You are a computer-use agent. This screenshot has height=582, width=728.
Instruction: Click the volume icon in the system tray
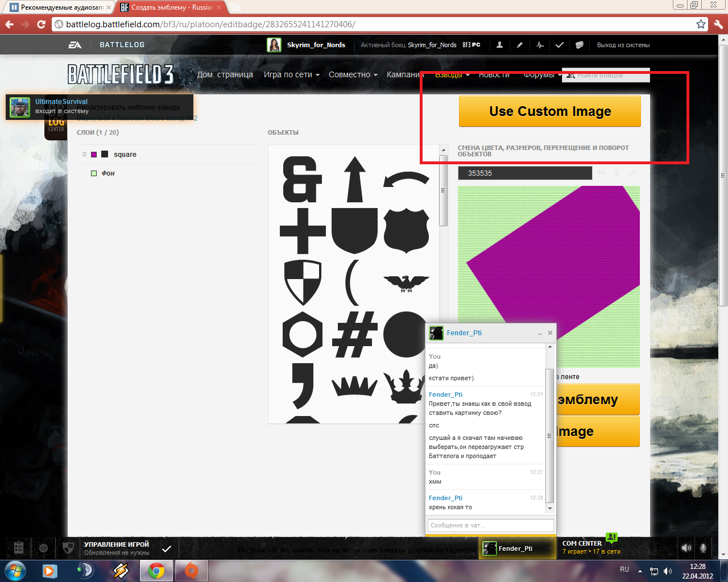click(668, 571)
